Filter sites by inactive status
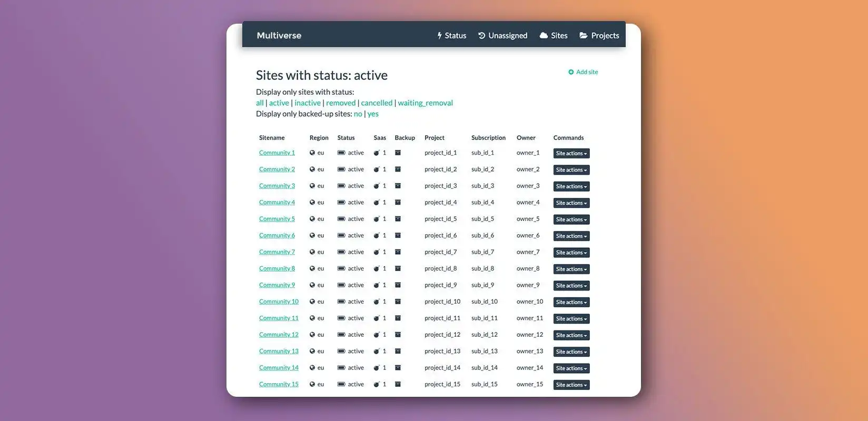 coord(307,103)
